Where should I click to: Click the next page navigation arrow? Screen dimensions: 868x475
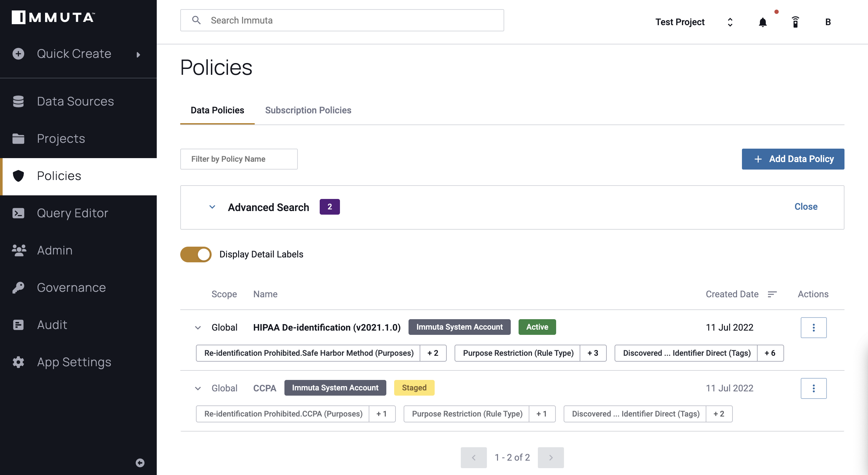click(x=551, y=457)
